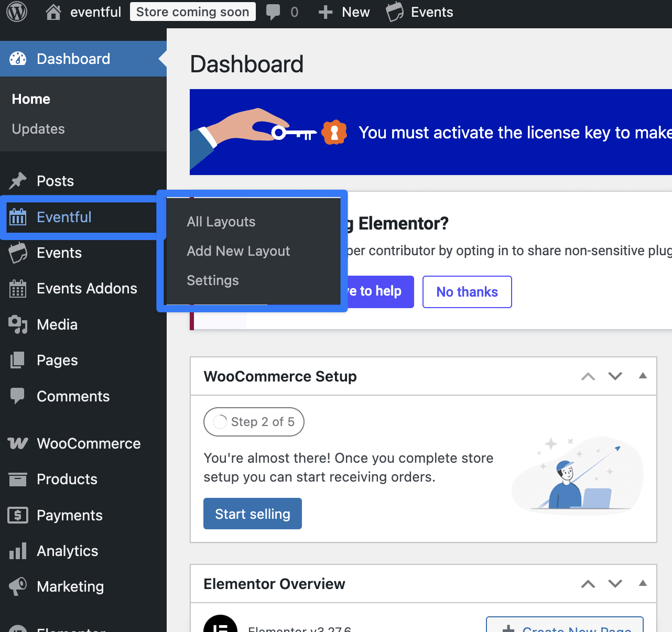Click Events text in admin bar

click(432, 12)
